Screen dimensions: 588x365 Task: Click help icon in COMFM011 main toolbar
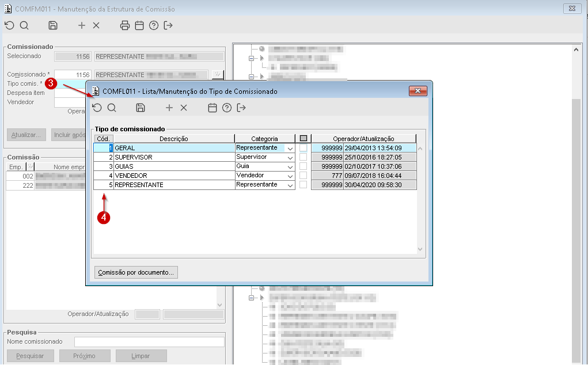(x=154, y=25)
